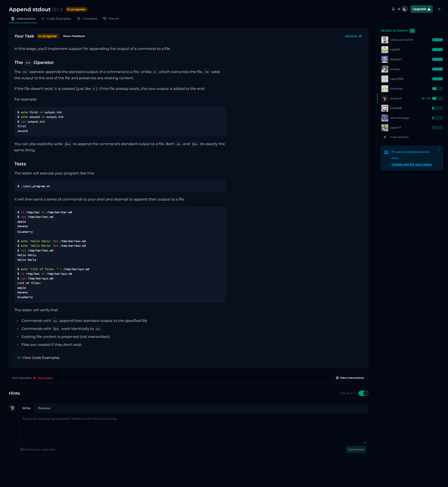Switch to the Forum tab
The width and height of the screenshot is (448, 487).
[111, 19]
